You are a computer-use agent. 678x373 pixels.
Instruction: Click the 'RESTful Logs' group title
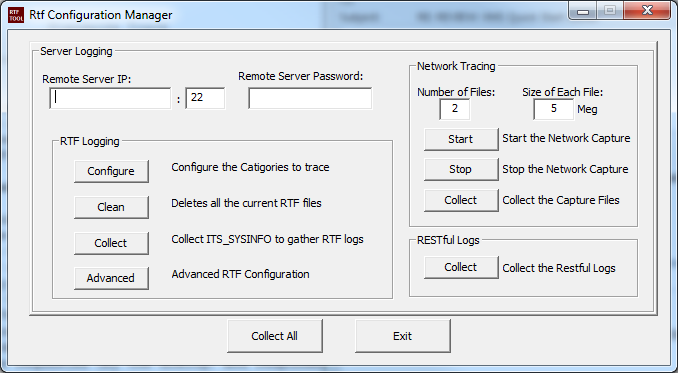448,240
